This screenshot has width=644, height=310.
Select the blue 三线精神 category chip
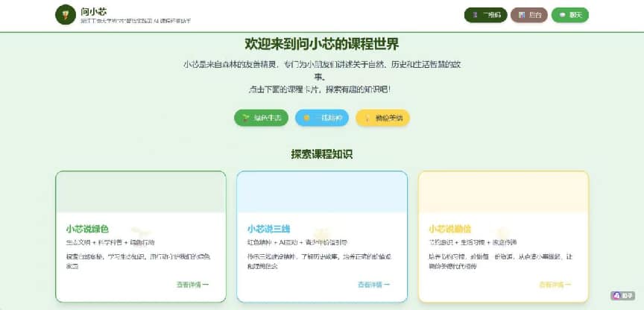click(322, 118)
